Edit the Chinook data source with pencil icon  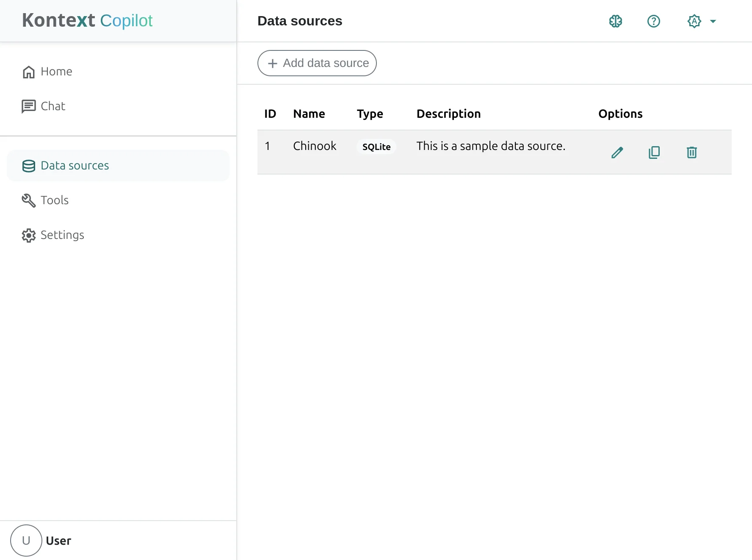pyautogui.click(x=617, y=152)
